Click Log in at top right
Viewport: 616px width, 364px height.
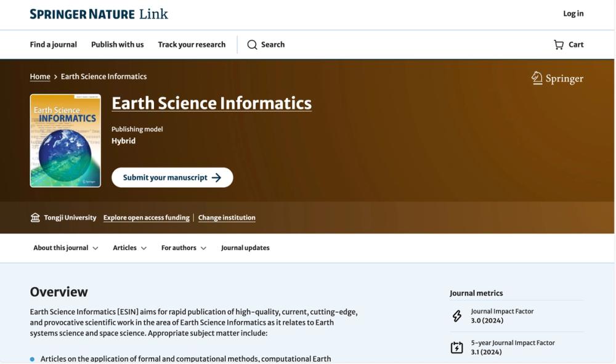573,14
